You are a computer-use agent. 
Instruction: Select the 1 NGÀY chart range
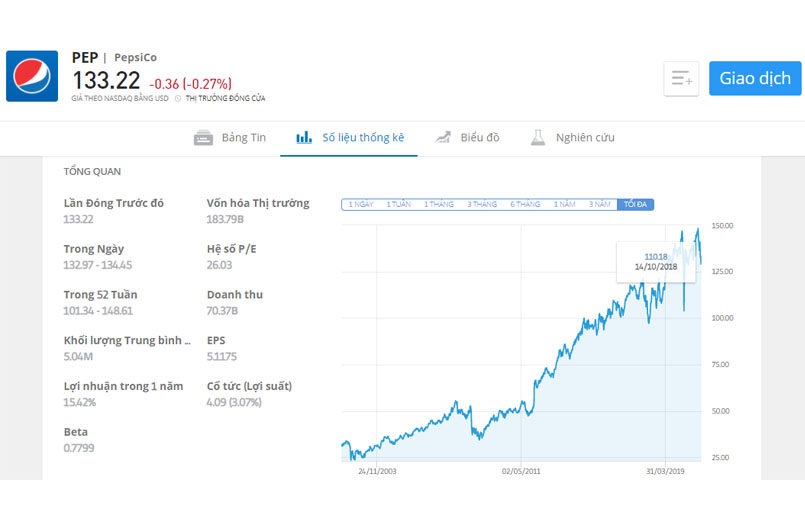361,204
